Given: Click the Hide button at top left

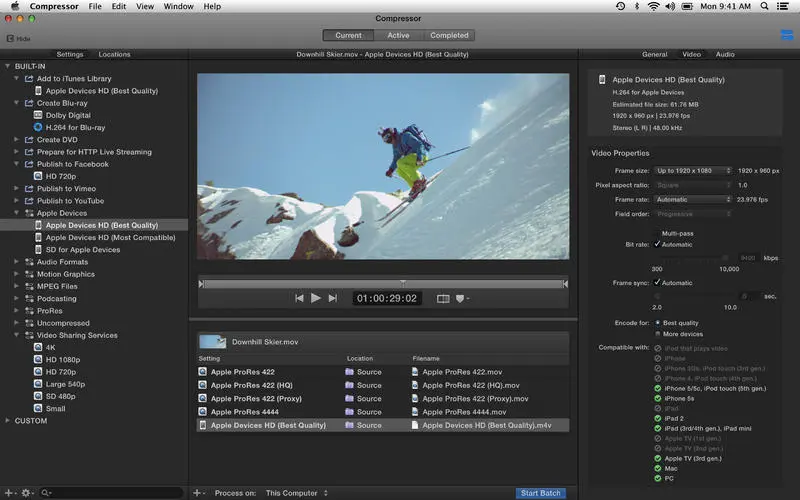Looking at the screenshot, I should click(17, 39).
